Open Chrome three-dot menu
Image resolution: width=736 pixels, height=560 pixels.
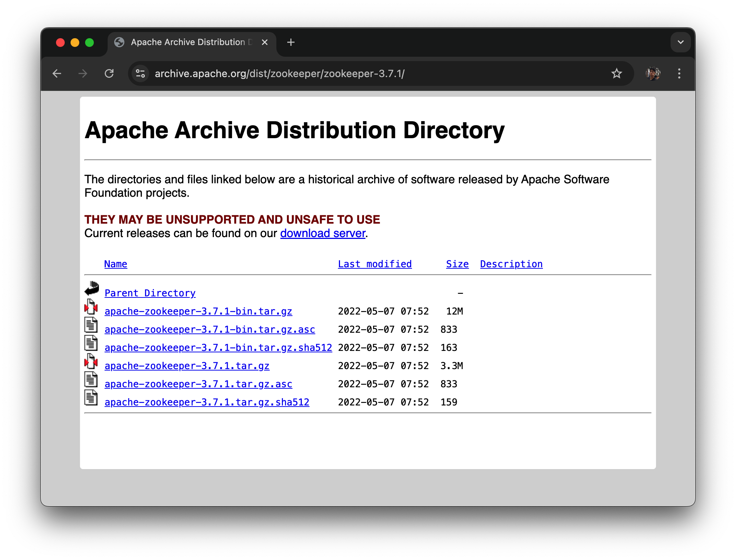(x=679, y=74)
